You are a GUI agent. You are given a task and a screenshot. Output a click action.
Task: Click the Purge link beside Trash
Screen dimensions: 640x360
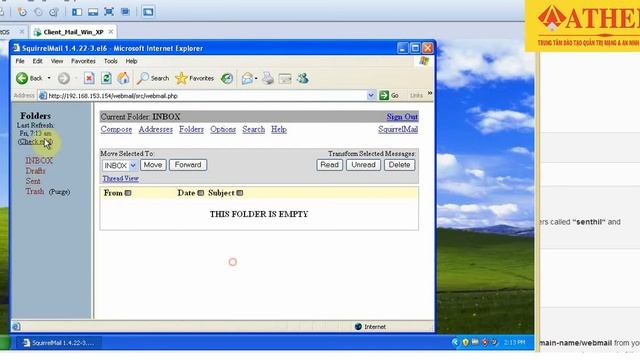[59, 192]
